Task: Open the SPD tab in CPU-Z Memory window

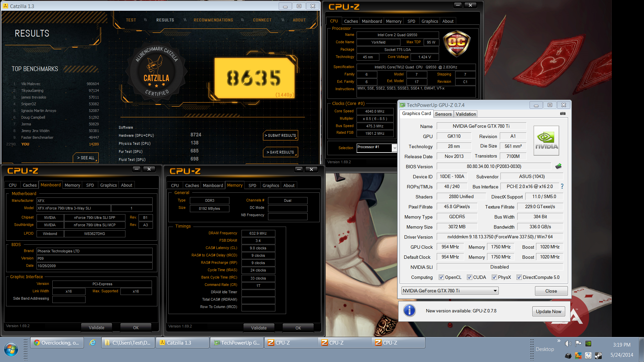Action: point(252,185)
